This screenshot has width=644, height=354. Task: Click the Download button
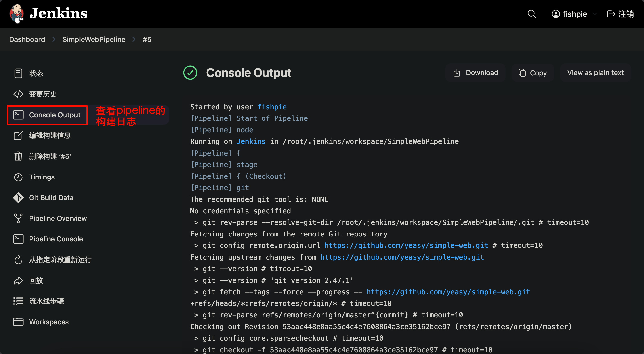[475, 73]
